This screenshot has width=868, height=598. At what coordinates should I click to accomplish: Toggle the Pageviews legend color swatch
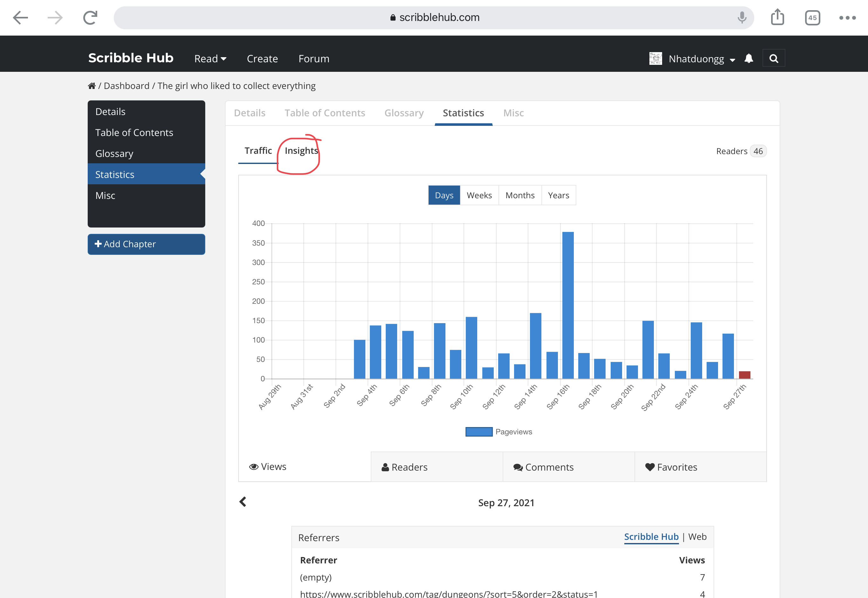(479, 432)
